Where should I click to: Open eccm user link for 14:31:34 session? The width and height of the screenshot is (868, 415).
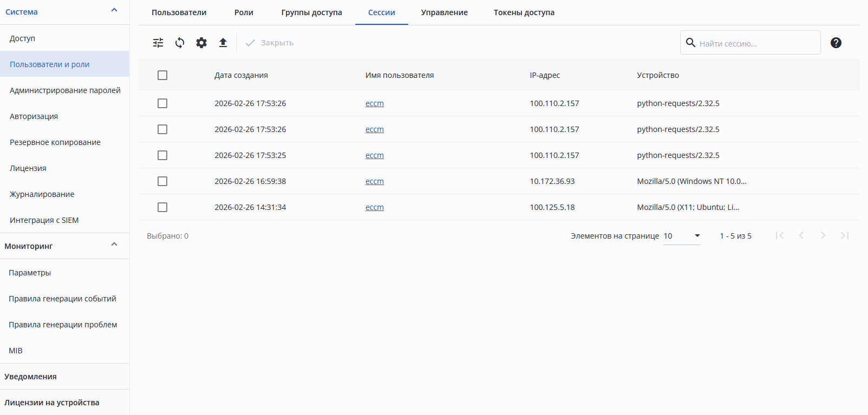[x=374, y=207]
